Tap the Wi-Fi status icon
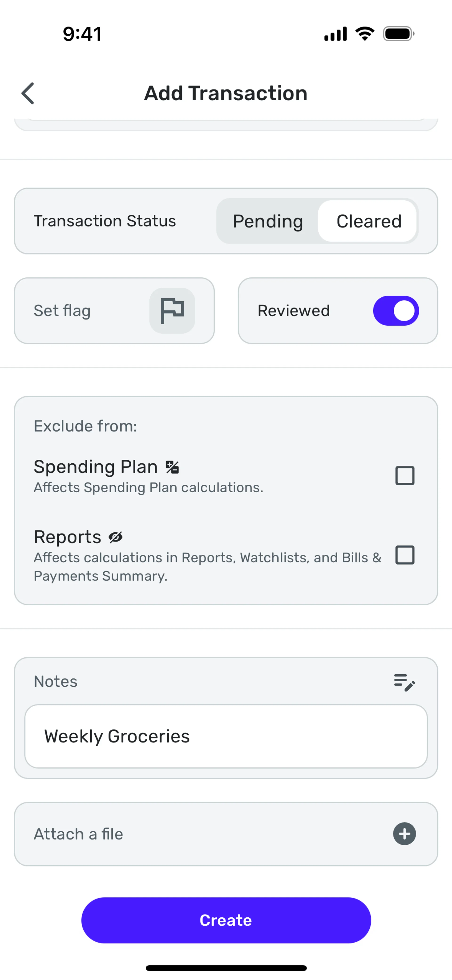Viewport: 452px width, 980px height. (x=364, y=34)
